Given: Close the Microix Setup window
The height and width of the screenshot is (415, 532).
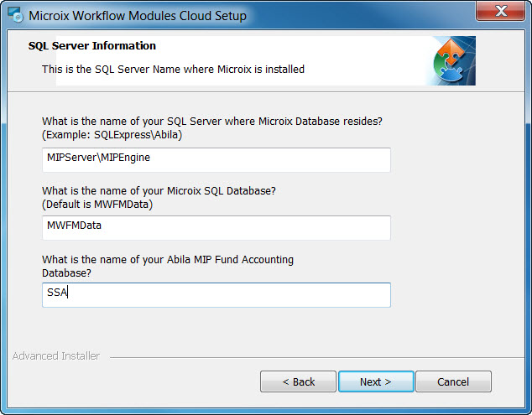Looking at the screenshot, I should tap(501, 12).
